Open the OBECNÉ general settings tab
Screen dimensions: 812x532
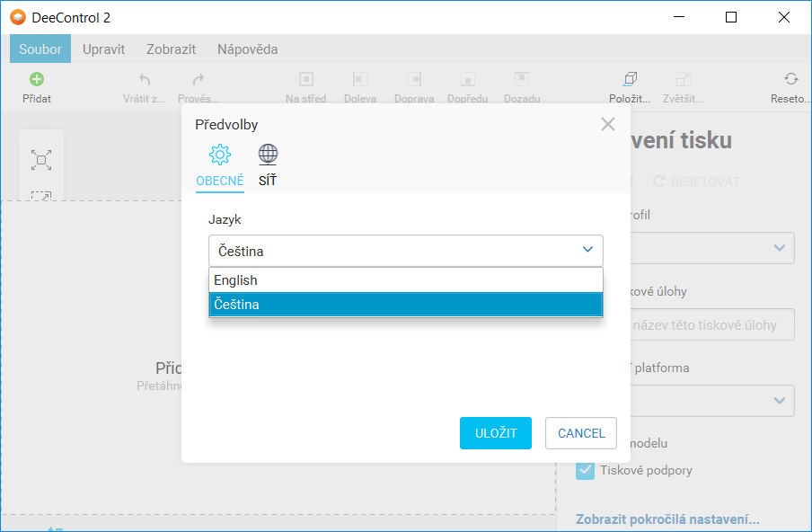click(220, 166)
